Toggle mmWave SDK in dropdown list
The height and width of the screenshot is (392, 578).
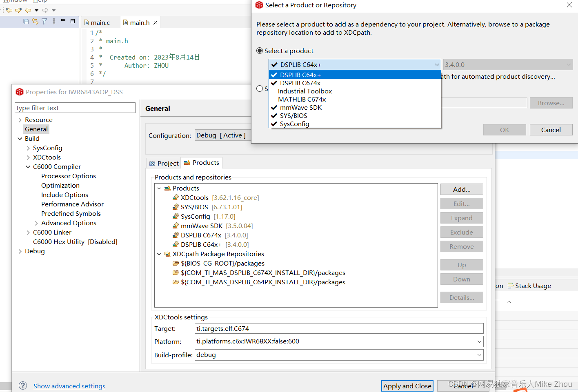[x=355, y=108]
